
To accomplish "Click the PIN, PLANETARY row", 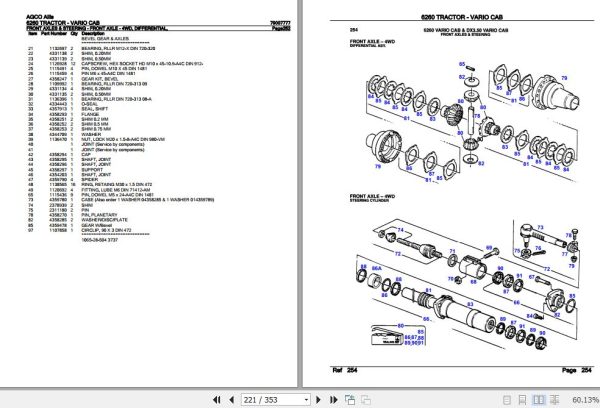I will tap(72, 215).
